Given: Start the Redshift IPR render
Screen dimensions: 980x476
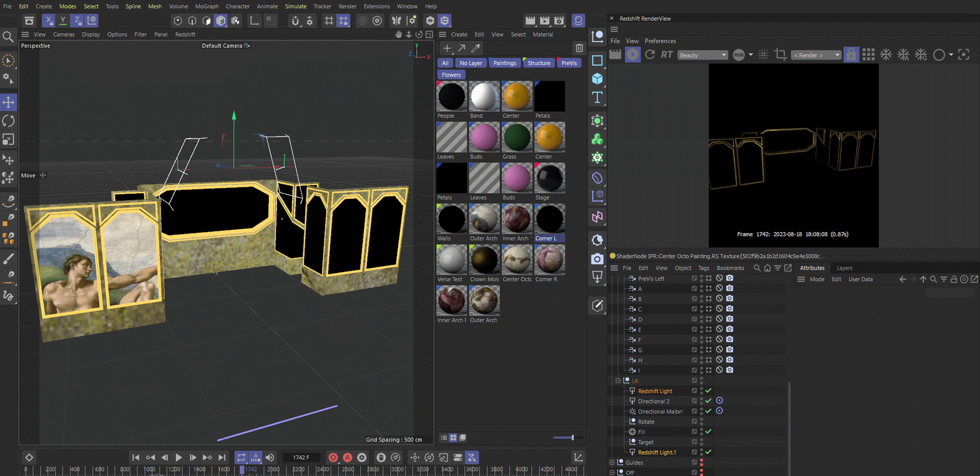Looking at the screenshot, I should (632, 55).
